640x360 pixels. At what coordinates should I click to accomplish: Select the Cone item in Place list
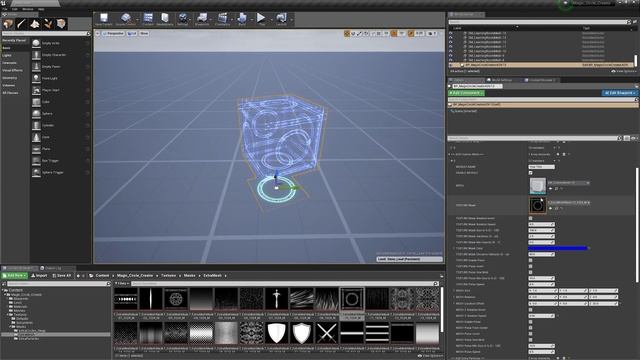click(x=60, y=137)
